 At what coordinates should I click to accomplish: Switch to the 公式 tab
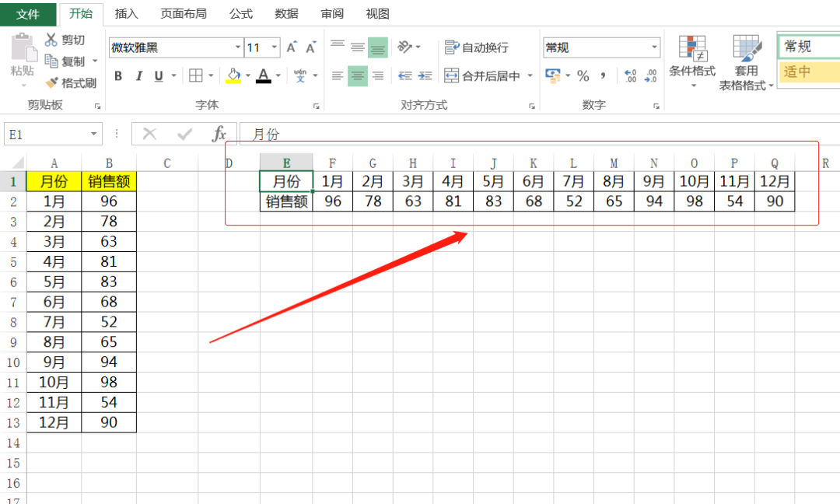[x=240, y=14]
